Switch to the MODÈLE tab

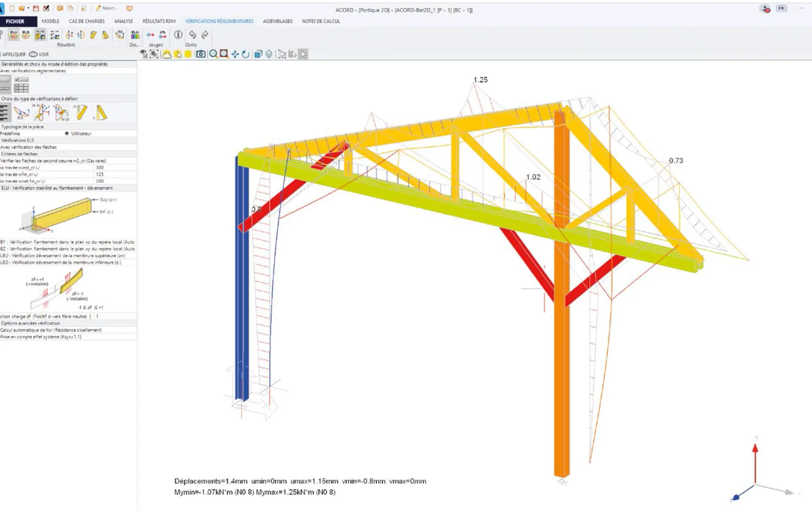pos(50,21)
